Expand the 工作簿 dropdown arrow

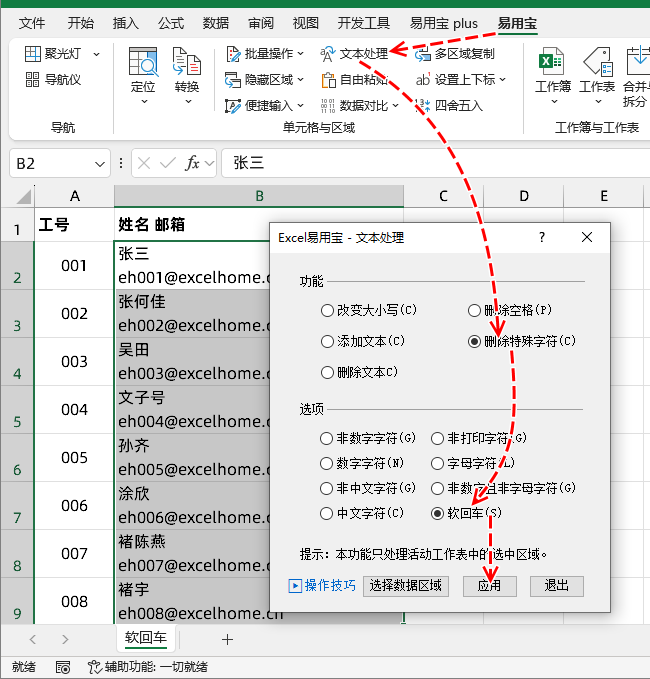coord(554,102)
